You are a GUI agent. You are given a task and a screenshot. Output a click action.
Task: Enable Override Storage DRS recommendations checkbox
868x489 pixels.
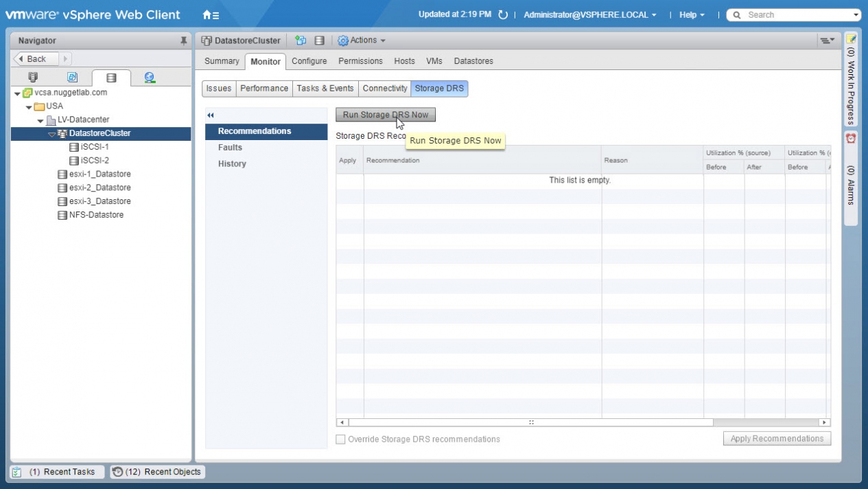[341, 440]
